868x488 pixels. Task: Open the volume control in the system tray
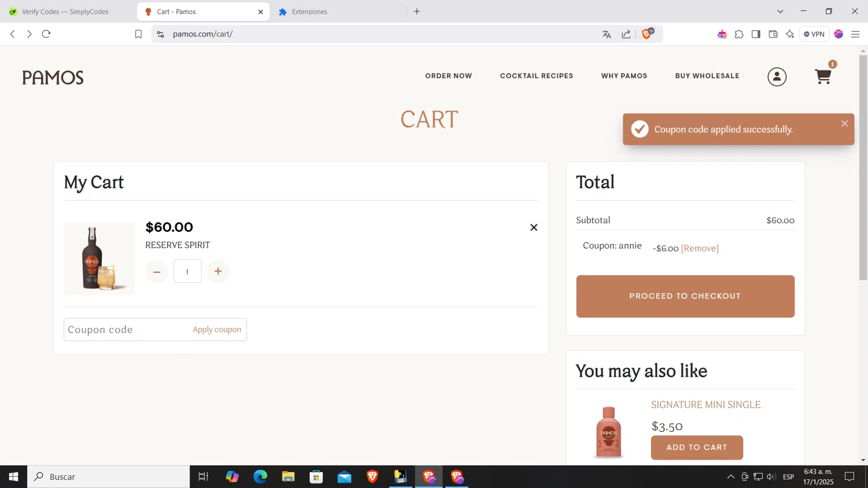(771, 476)
